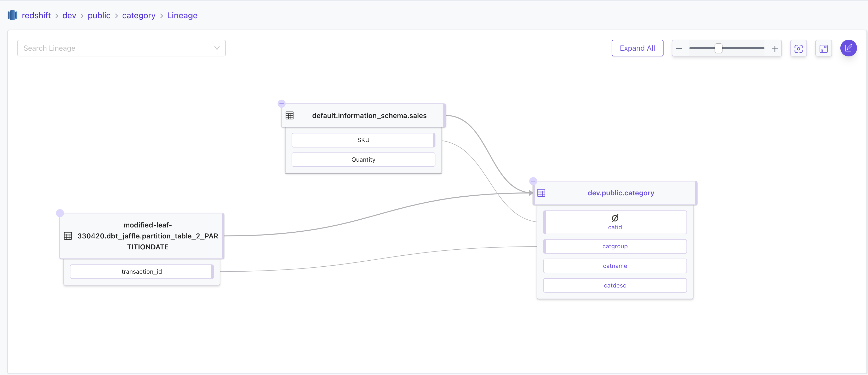Click the Expand All button
The width and height of the screenshot is (868, 375).
click(x=637, y=48)
